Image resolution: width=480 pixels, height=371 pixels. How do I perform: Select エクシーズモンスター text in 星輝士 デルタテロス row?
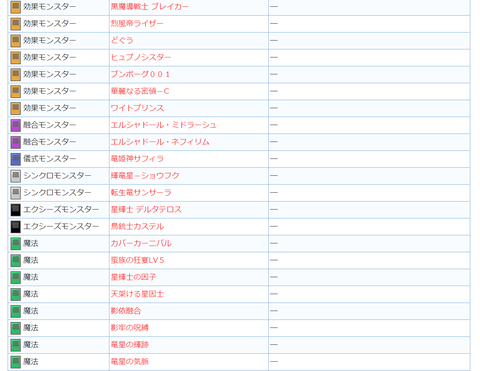coord(61,210)
